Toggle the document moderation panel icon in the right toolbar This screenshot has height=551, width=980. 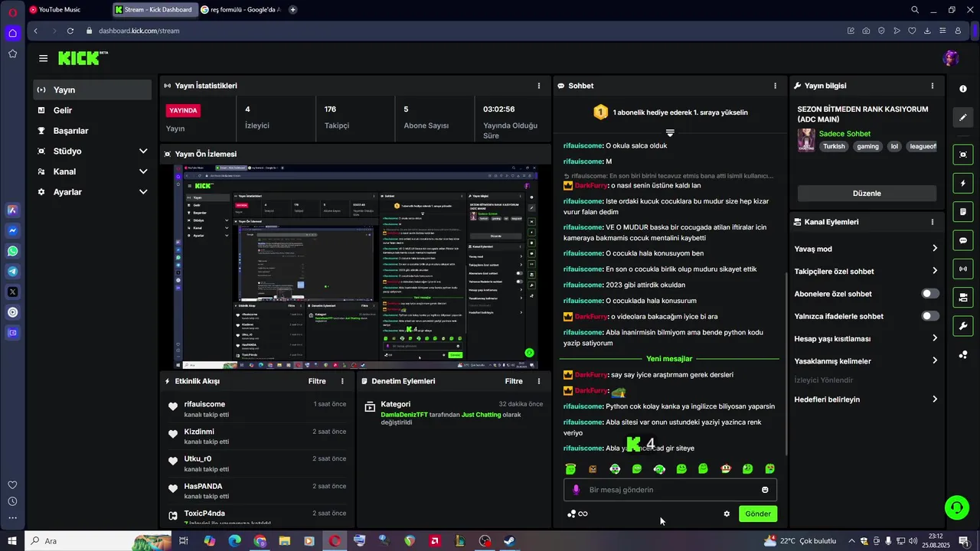[x=963, y=211]
